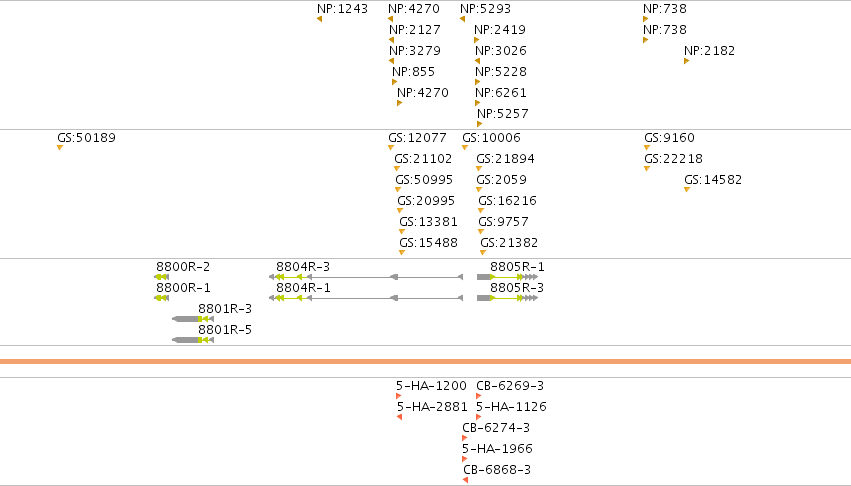The height and width of the screenshot is (486, 851).
Task: Select the GS:16216 insertion label
Action: pyautogui.click(x=507, y=201)
